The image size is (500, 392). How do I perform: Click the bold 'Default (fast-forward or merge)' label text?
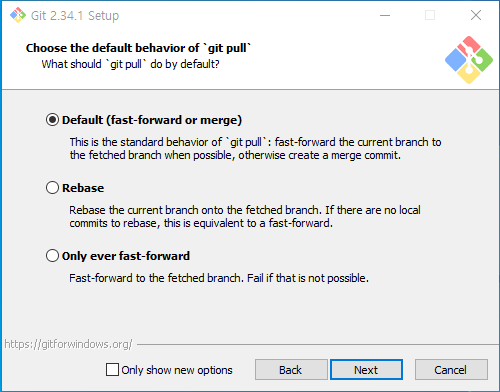(152, 120)
